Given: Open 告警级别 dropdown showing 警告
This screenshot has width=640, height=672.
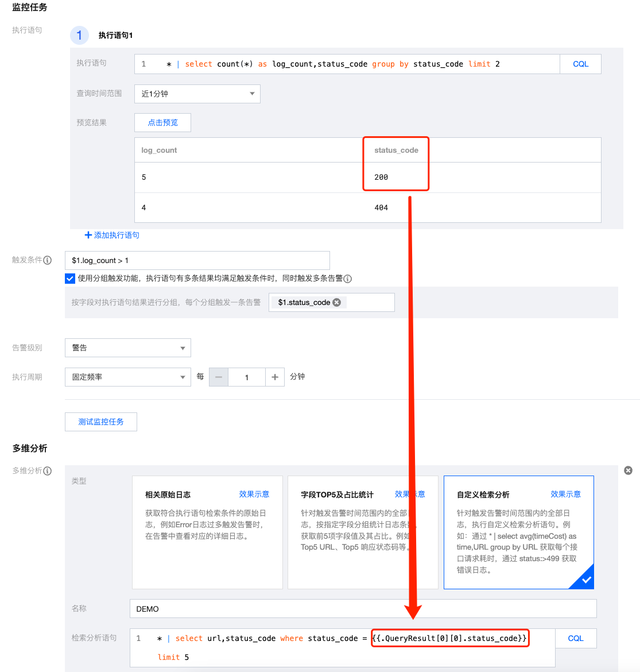Looking at the screenshot, I should tap(127, 348).
